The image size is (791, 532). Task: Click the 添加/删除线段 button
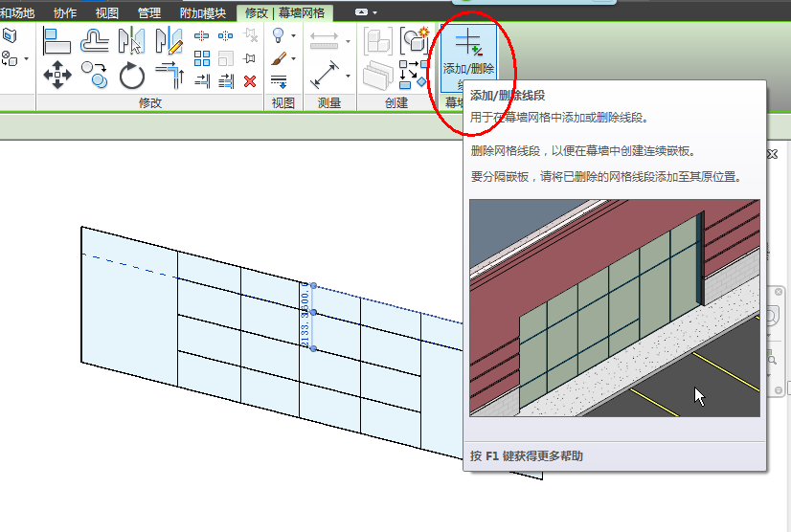point(468,58)
